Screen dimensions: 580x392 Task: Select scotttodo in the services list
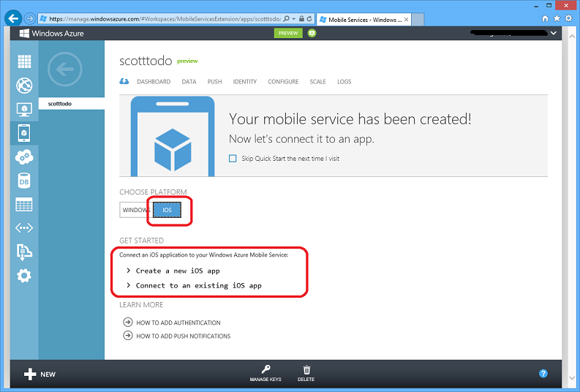(x=72, y=104)
